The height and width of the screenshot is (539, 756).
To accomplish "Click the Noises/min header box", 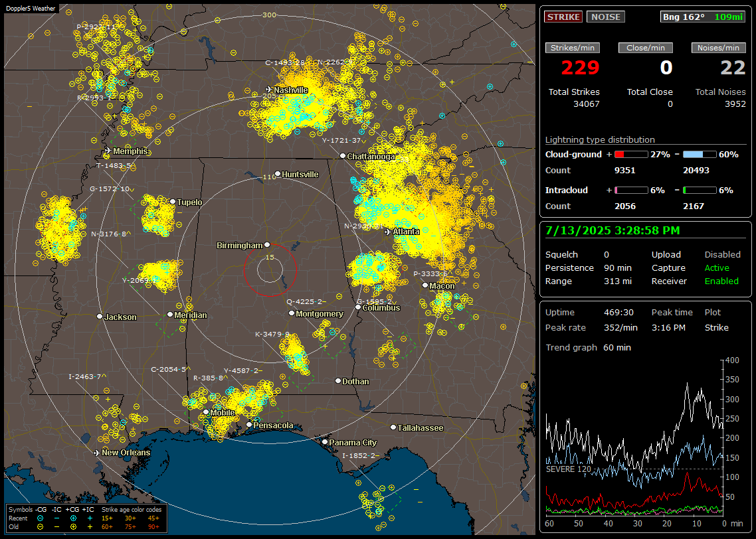I will click(718, 48).
